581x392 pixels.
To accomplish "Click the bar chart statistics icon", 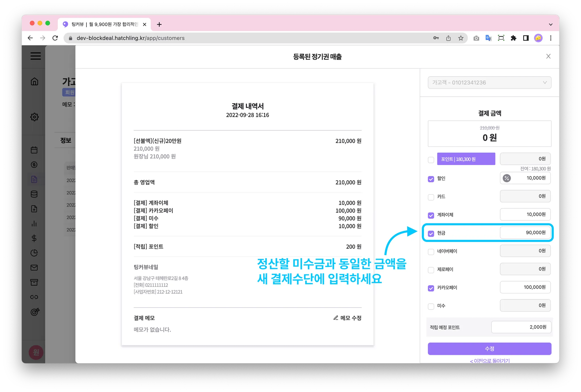I will tap(34, 223).
